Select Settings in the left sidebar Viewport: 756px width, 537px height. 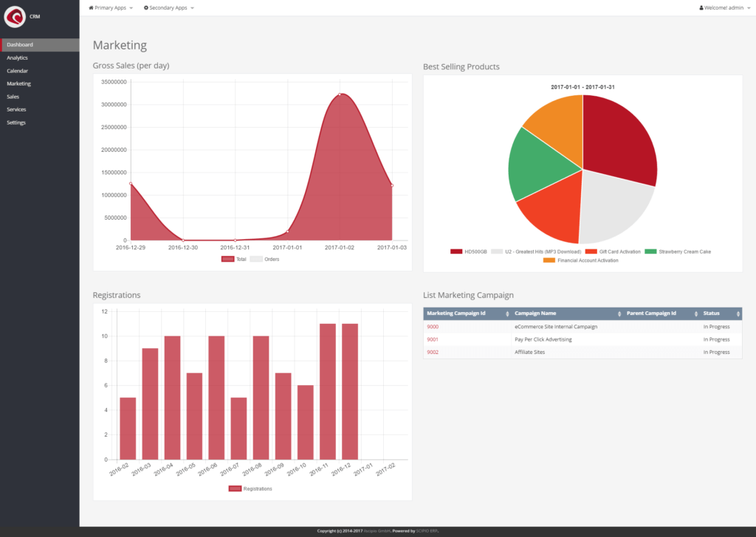pos(16,122)
